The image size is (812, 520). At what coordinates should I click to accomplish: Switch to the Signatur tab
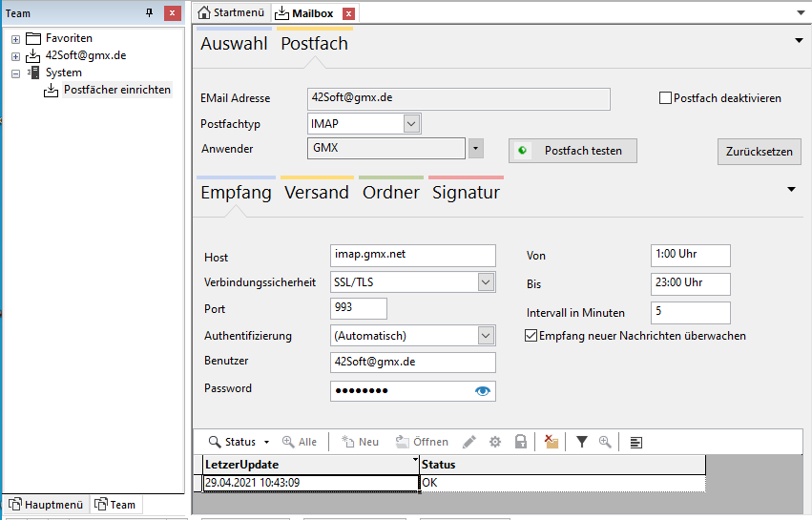466,193
